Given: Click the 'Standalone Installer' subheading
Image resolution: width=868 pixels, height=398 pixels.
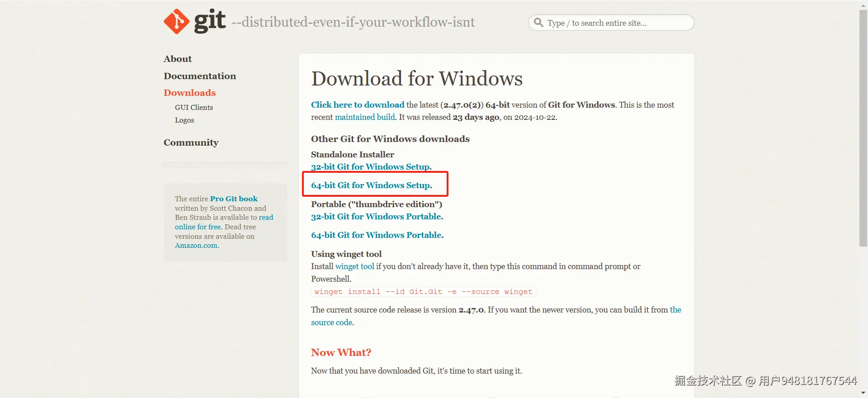Looking at the screenshot, I should pyautogui.click(x=353, y=155).
